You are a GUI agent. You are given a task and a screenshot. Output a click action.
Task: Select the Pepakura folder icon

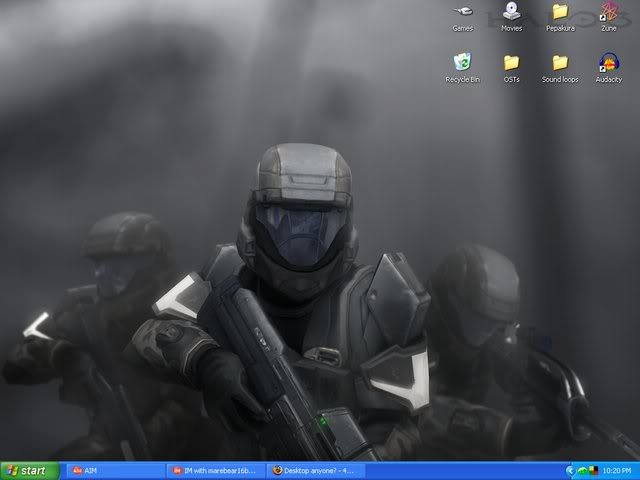(x=560, y=18)
